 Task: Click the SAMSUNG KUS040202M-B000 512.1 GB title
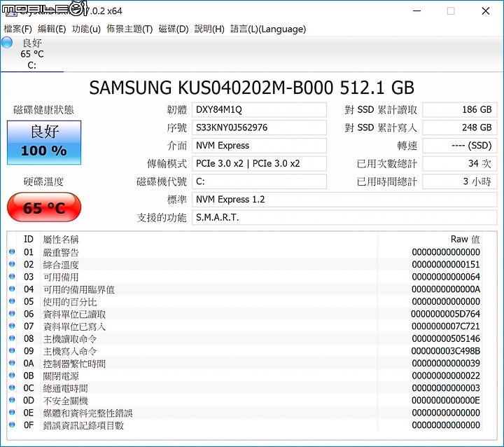pos(252,88)
